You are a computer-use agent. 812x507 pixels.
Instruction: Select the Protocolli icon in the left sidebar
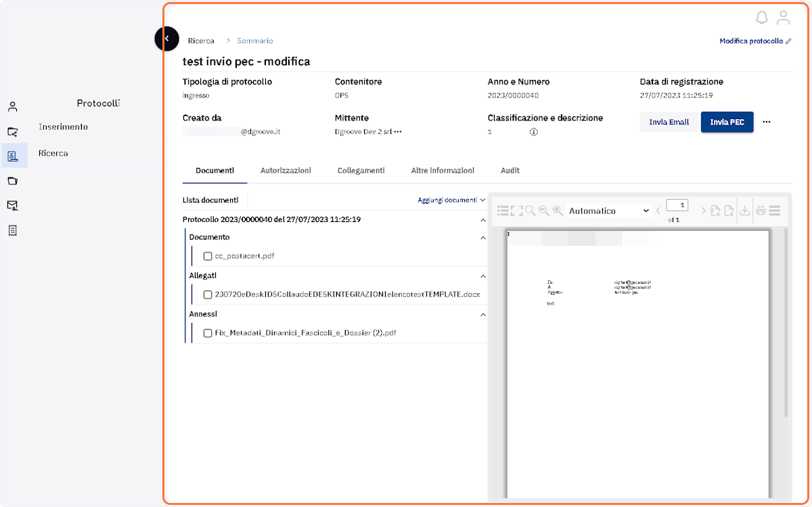[x=13, y=156]
